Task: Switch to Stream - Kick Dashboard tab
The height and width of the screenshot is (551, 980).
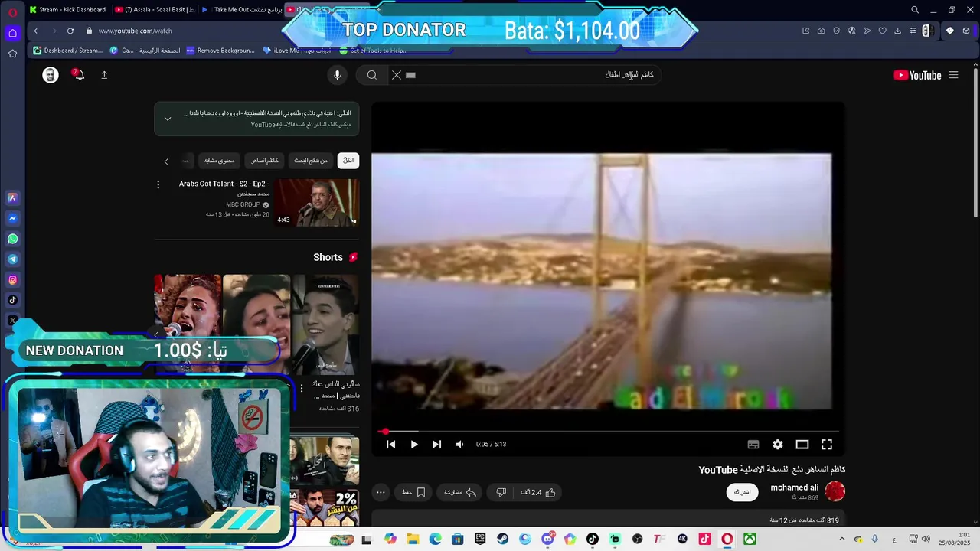Action: [67, 10]
